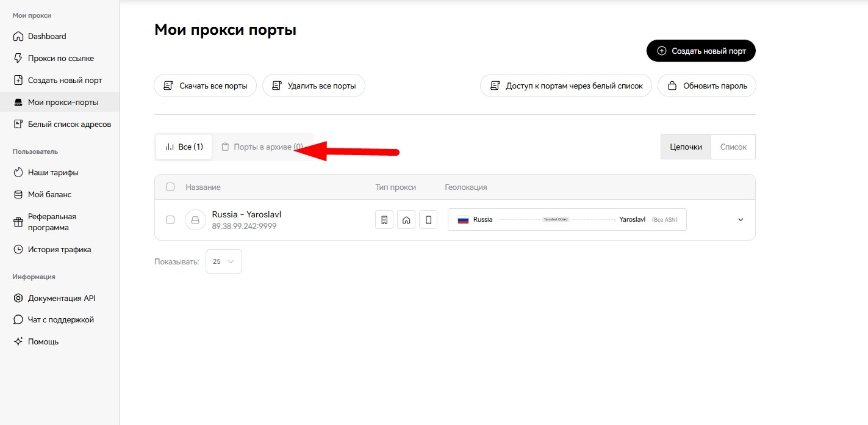Click the Обновить пароль button
The width and height of the screenshot is (868, 425).
pos(707,85)
